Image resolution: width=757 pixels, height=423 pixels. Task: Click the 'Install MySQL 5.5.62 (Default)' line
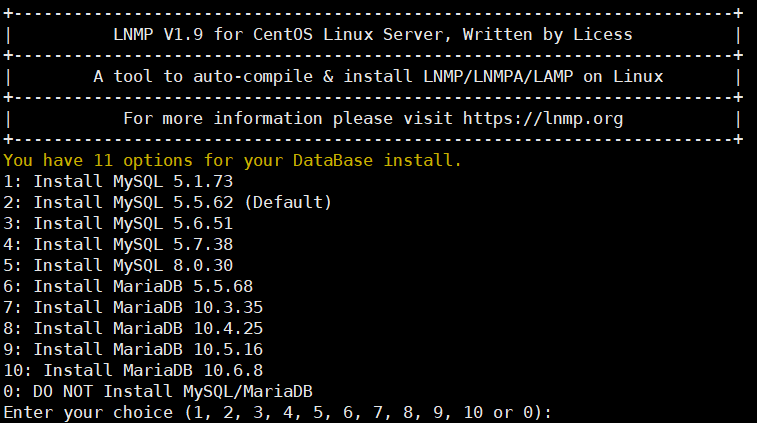coord(168,202)
